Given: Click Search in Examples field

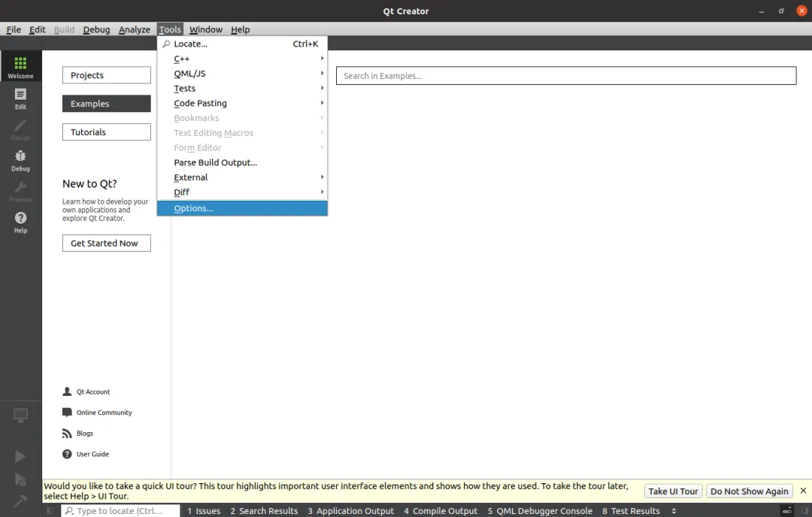Looking at the screenshot, I should 566,76.
